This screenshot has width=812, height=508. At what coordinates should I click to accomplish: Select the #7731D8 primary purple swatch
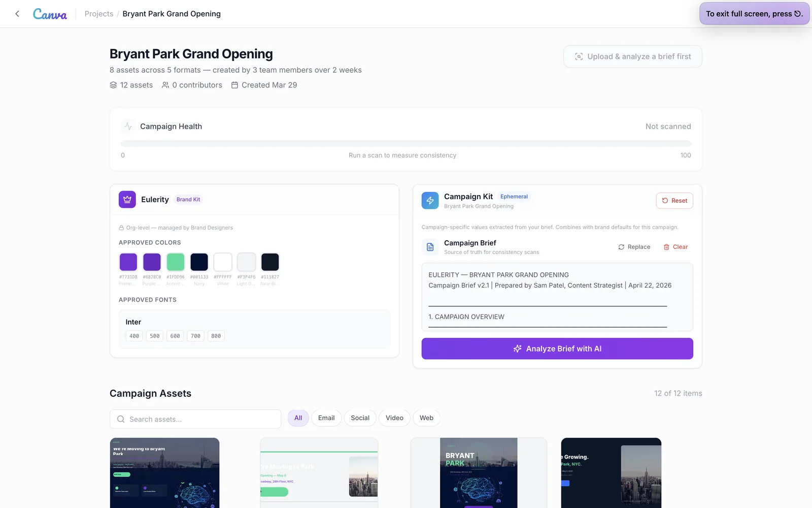tap(128, 262)
